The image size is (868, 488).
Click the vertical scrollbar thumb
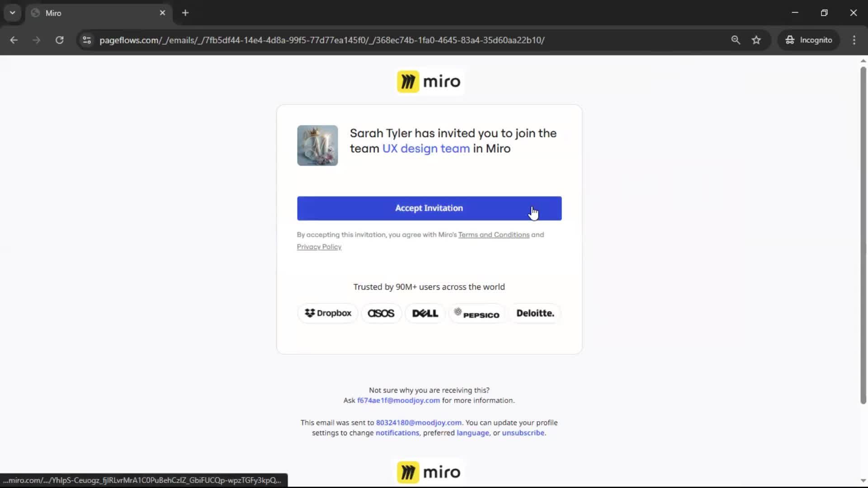pyautogui.click(x=863, y=235)
